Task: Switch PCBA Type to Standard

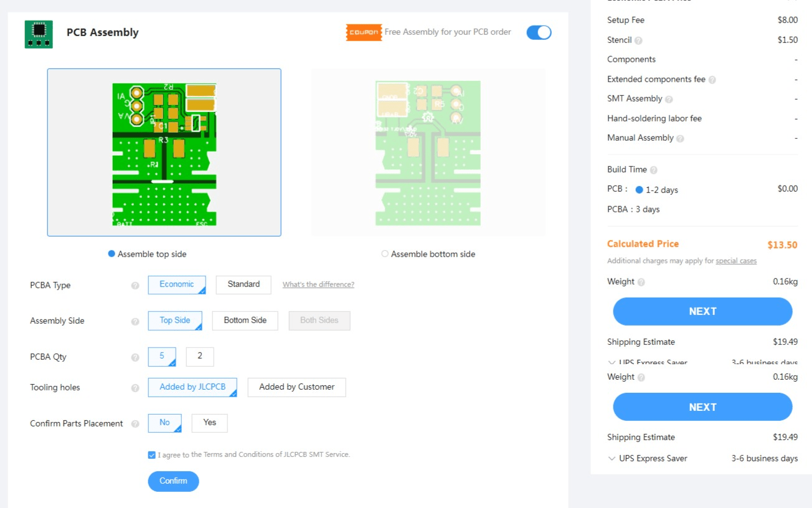Action: (243, 285)
